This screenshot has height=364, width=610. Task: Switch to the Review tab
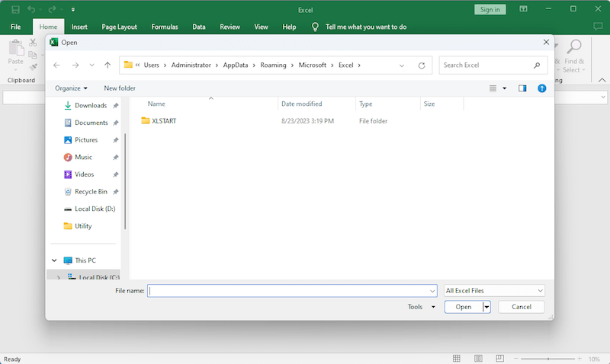click(230, 27)
